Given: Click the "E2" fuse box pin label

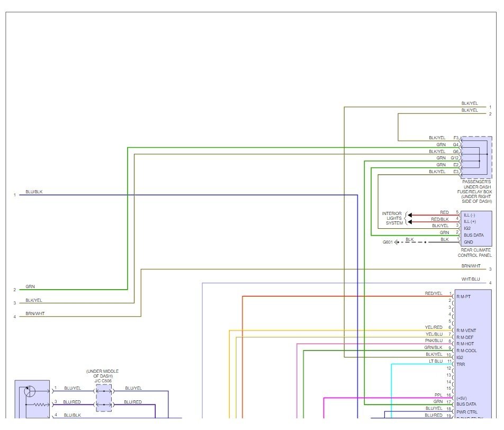Looking at the screenshot, I should click(x=456, y=165).
